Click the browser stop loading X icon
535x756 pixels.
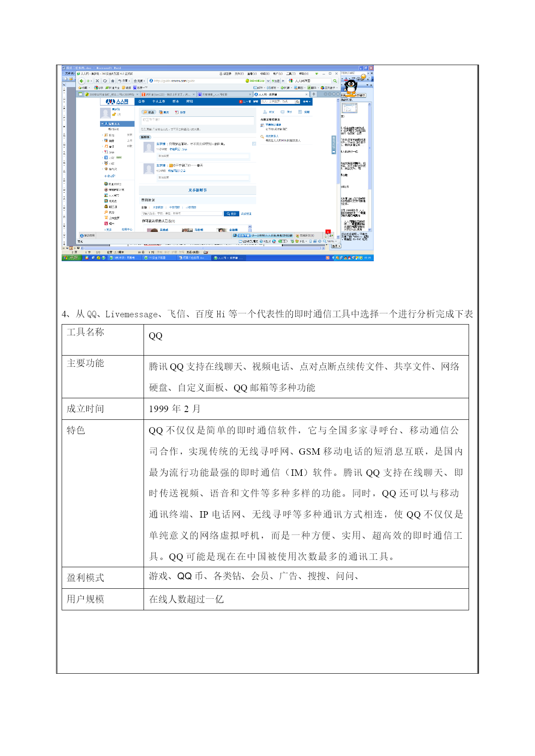[97, 81]
